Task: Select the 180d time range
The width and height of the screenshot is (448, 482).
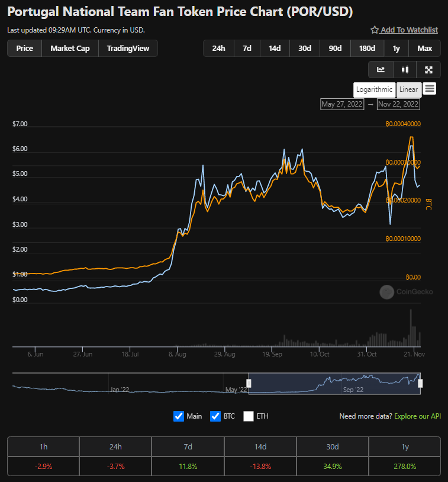Action: click(367, 49)
